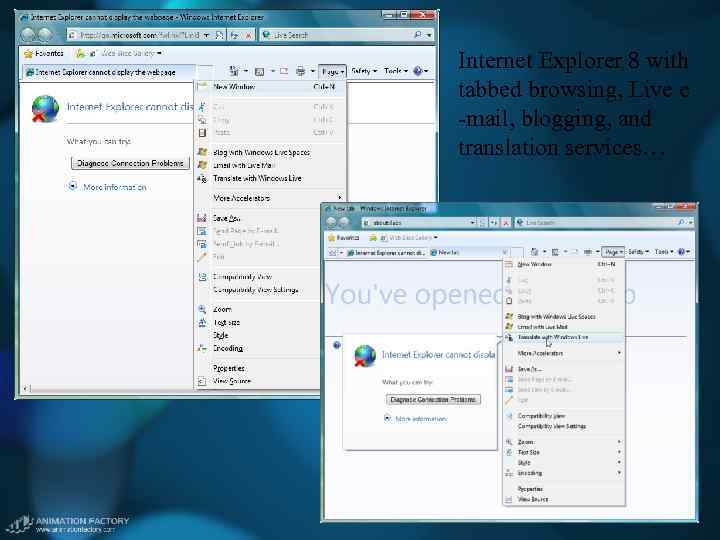The image size is (720, 540).
Task: Click Feeds icon in large window's command bar
Action: pos(259,71)
